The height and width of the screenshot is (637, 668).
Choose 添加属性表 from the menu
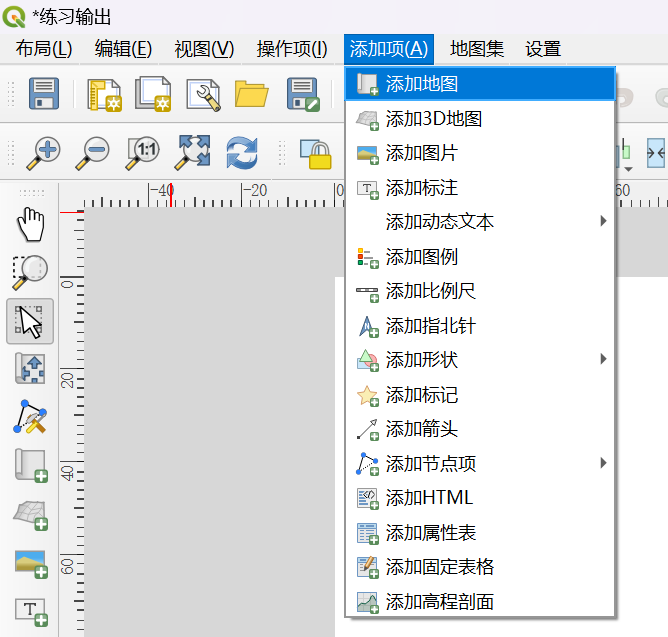pyautogui.click(x=480, y=533)
